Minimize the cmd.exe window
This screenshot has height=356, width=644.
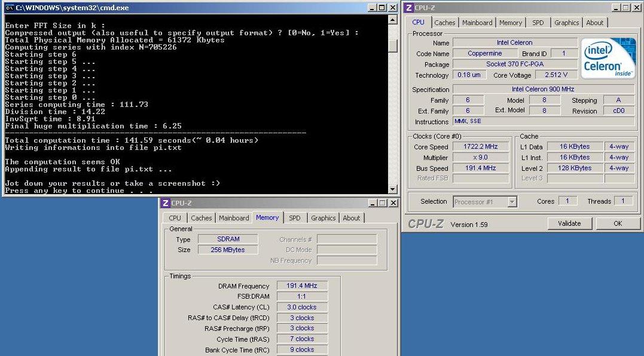pyautogui.click(x=372, y=8)
